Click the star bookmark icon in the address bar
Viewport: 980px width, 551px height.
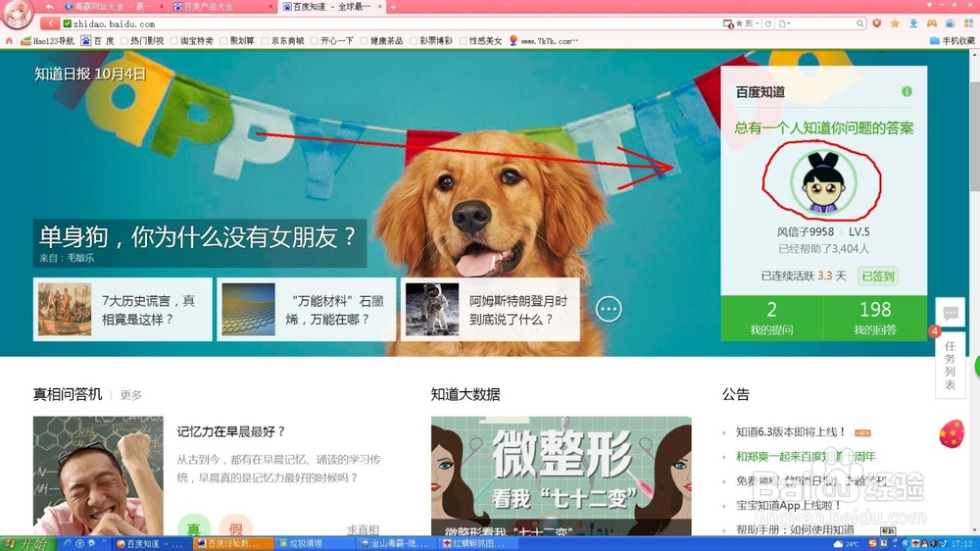pos(739,24)
